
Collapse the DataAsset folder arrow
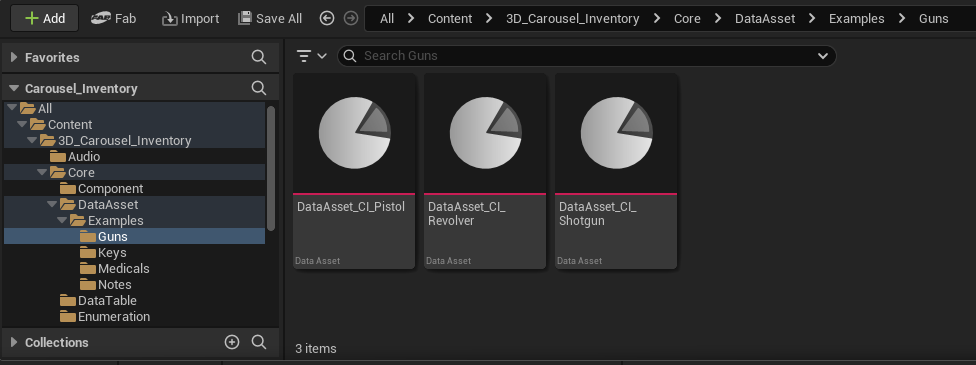52,204
